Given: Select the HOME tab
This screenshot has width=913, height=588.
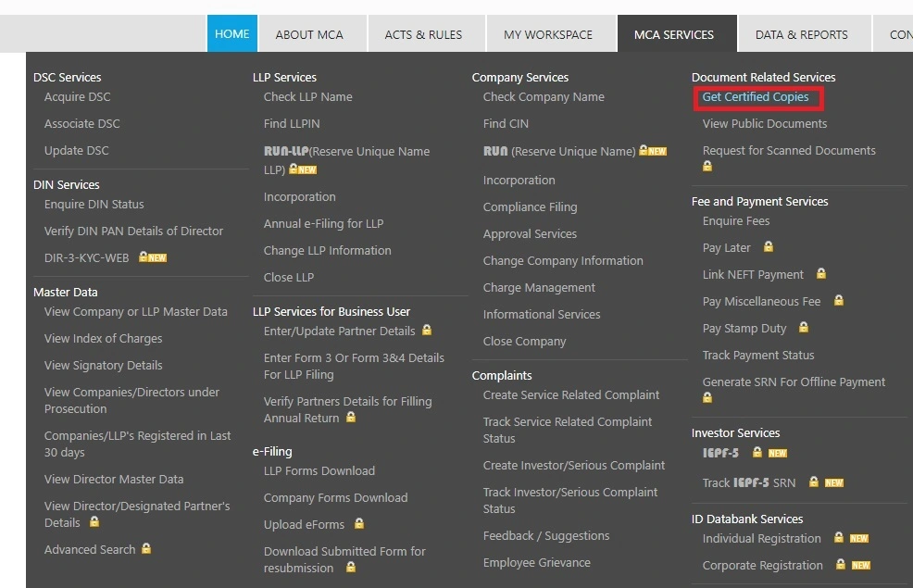Looking at the screenshot, I should coord(231,33).
